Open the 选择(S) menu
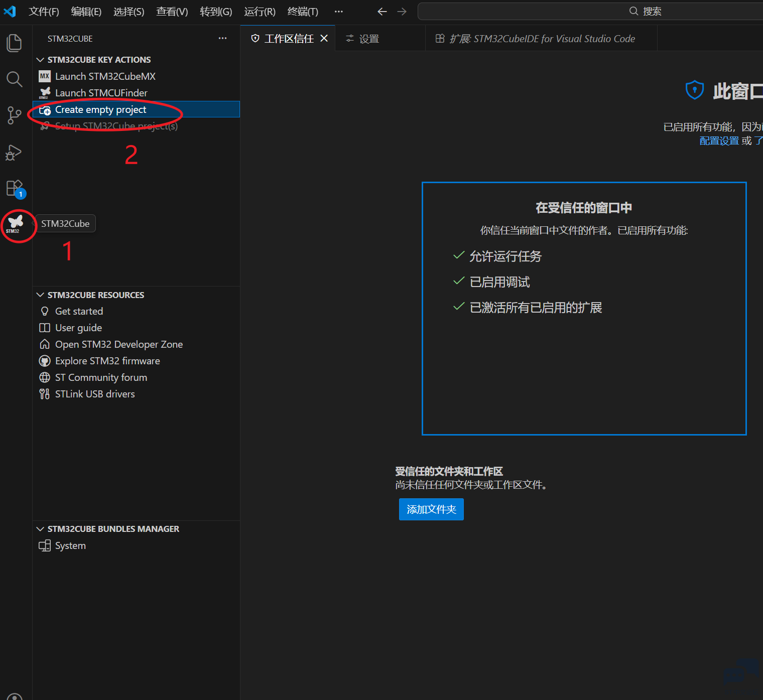The height and width of the screenshot is (700, 763). coord(129,12)
